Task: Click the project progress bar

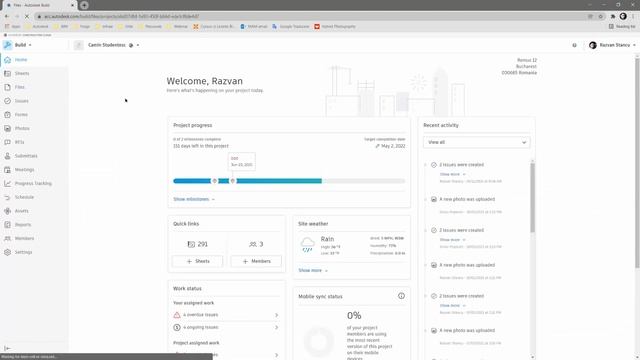Action: click(289, 181)
